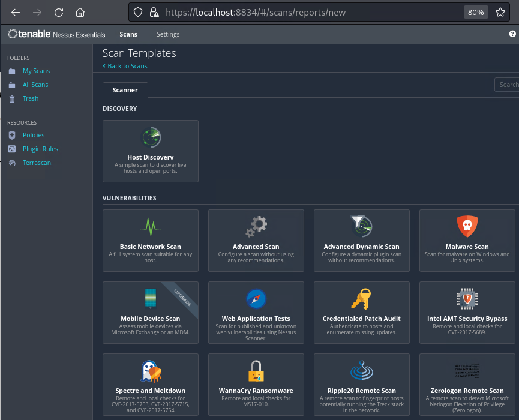519x420 pixels.
Task: Select the Basic Network Scan pulse icon
Action: (150, 227)
